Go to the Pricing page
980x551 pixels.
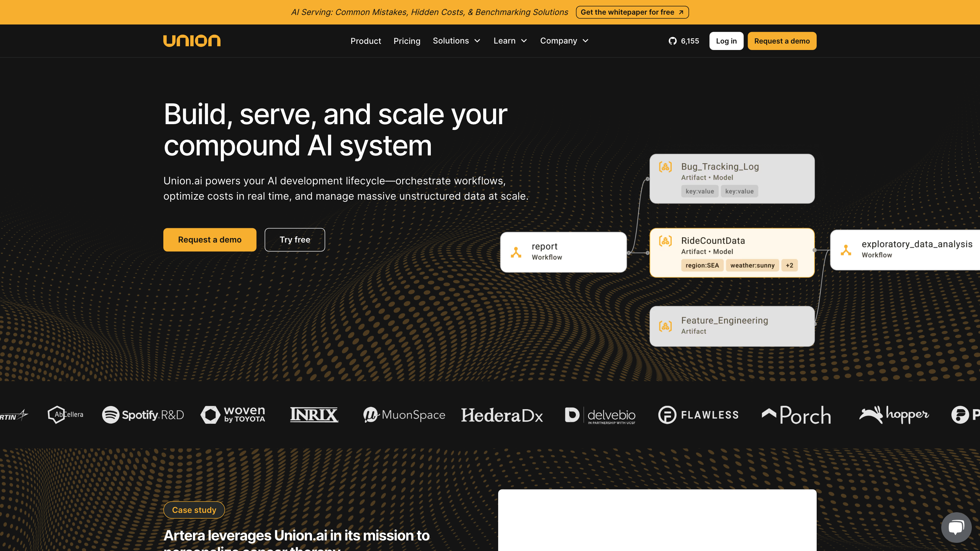pos(407,41)
